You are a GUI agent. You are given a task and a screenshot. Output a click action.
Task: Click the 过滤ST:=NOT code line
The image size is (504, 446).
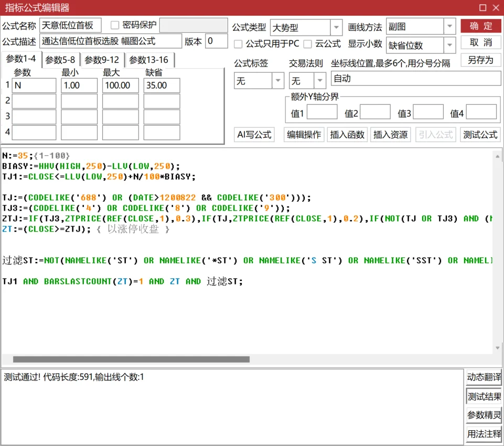click(247, 260)
